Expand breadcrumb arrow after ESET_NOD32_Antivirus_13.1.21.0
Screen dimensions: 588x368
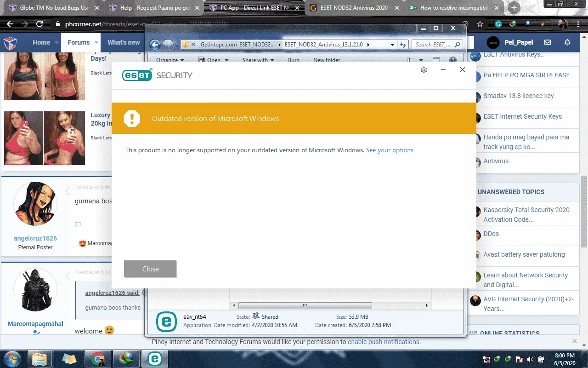pyautogui.click(x=367, y=45)
